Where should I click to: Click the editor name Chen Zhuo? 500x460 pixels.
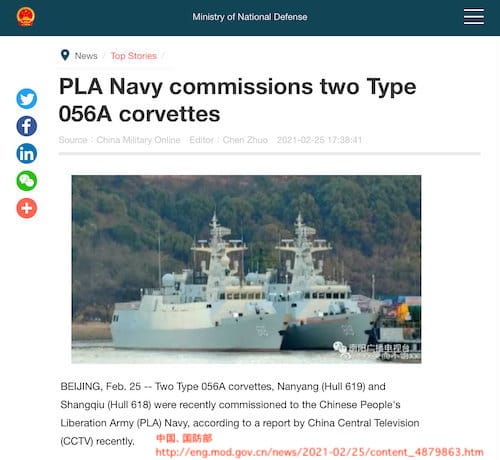tap(245, 140)
